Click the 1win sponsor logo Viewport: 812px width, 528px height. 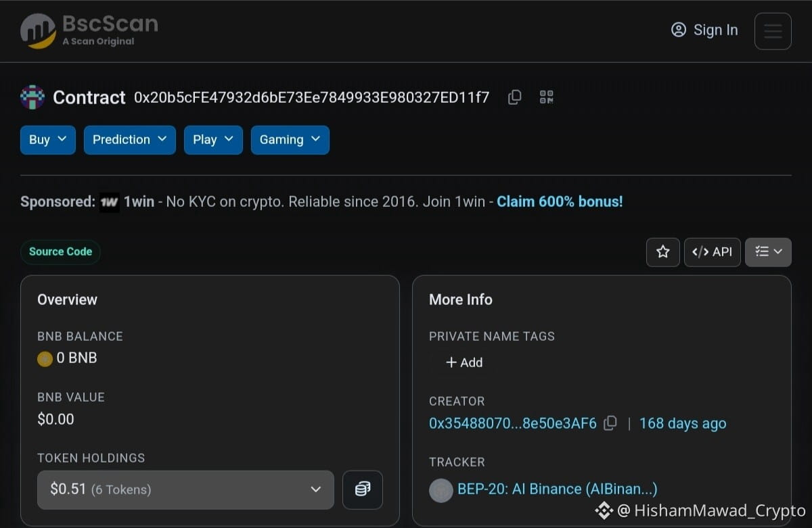(110, 202)
